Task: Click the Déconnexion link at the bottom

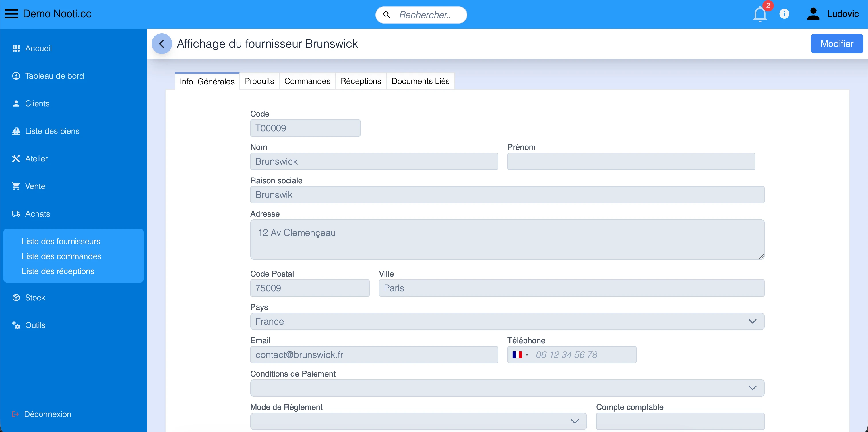Action: (48, 414)
